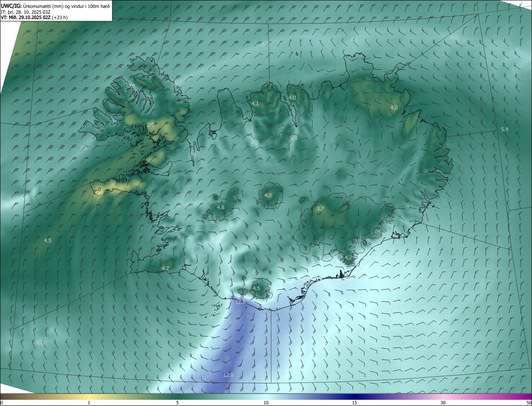Click the 4.1 value label on the map

click(255, 103)
